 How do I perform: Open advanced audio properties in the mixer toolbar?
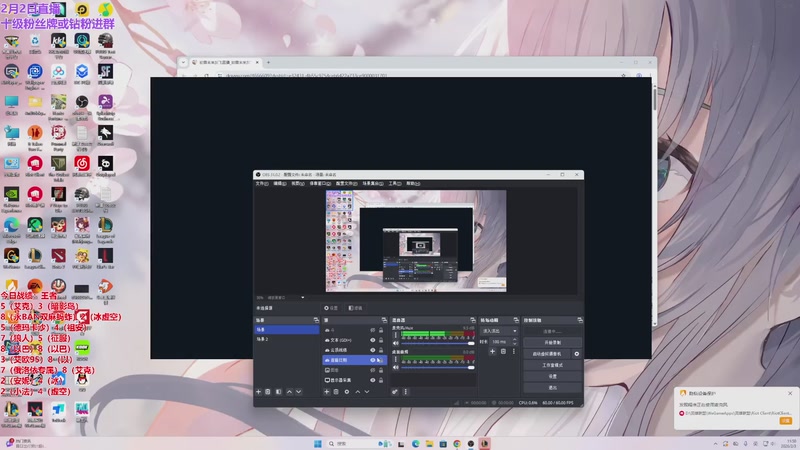(x=395, y=392)
